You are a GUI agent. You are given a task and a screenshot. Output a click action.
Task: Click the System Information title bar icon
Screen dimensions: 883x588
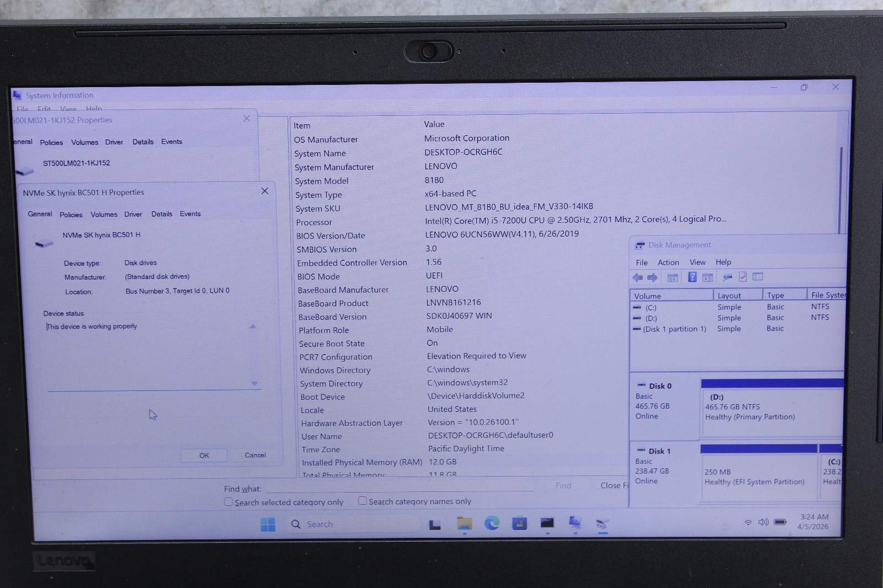(x=17, y=95)
